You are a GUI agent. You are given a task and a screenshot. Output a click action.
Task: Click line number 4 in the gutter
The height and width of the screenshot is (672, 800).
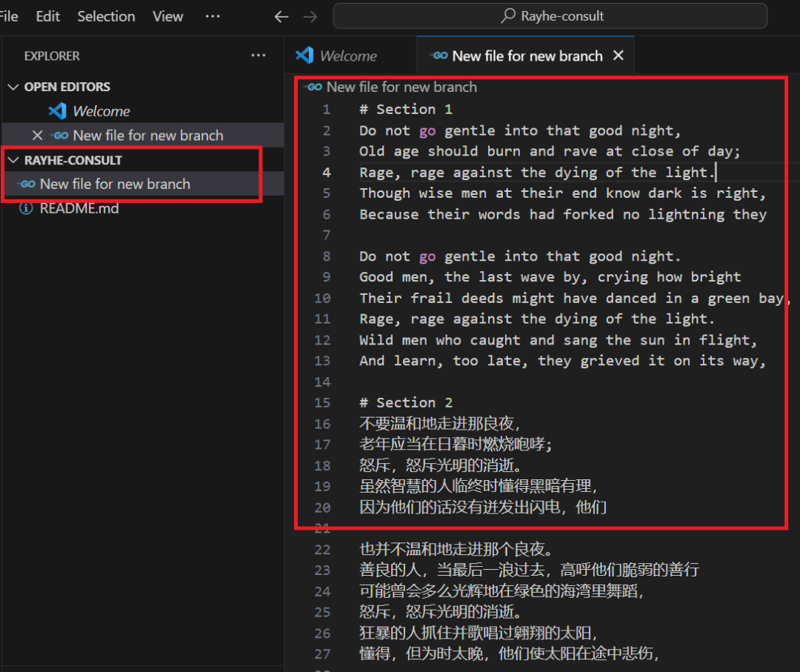327,173
